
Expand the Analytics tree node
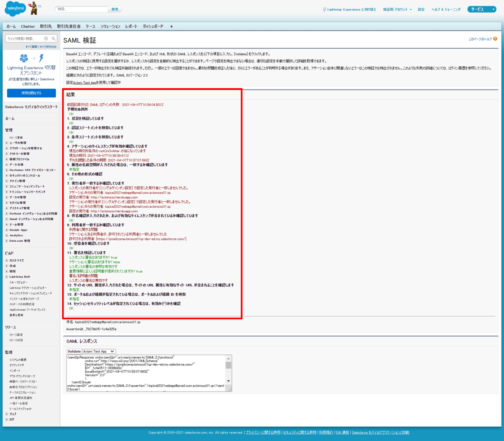coord(7,235)
